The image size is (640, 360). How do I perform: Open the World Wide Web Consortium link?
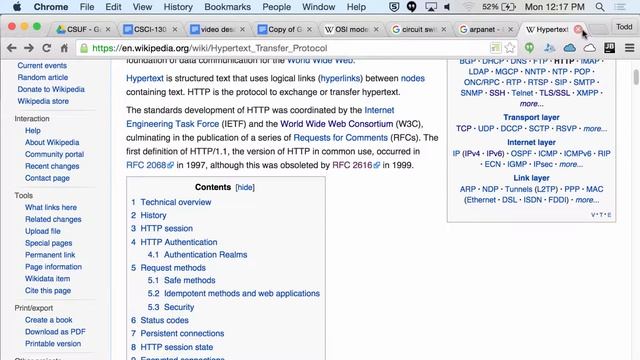337,124
